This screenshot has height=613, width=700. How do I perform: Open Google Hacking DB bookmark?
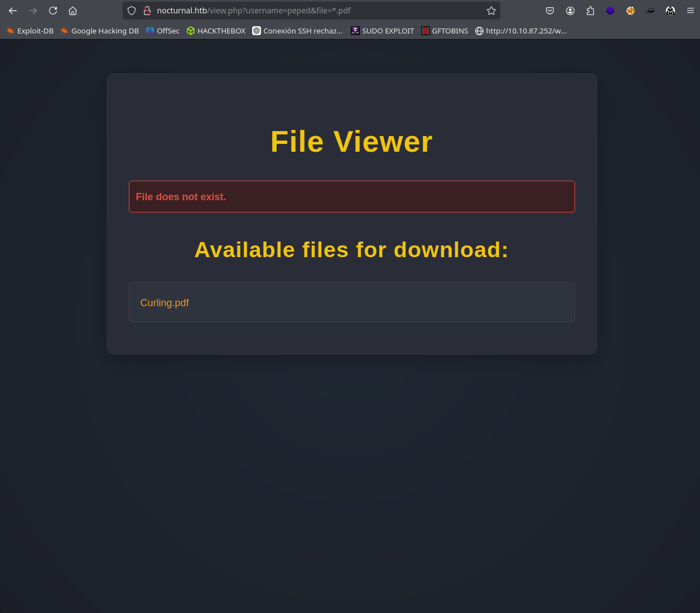click(x=100, y=31)
